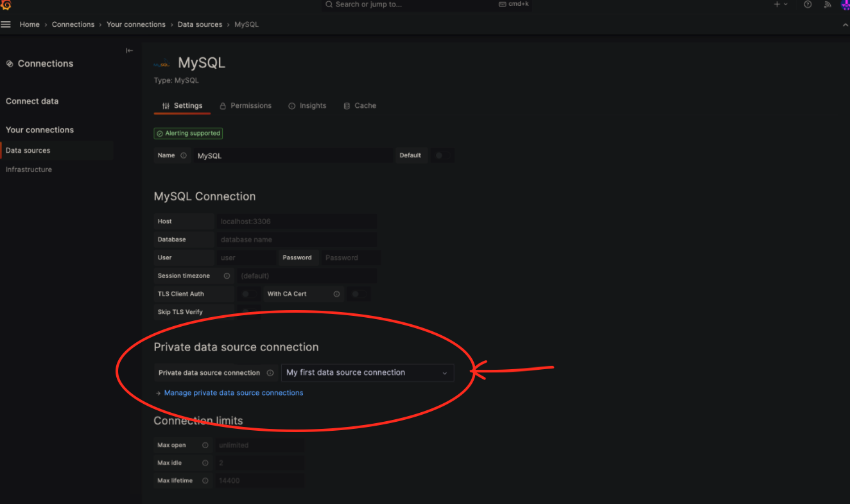The width and height of the screenshot is (850, 504).
Task: Navigate to Data sources via the breadcrumb
Action: pyautogui.click(x=200, y=24)
